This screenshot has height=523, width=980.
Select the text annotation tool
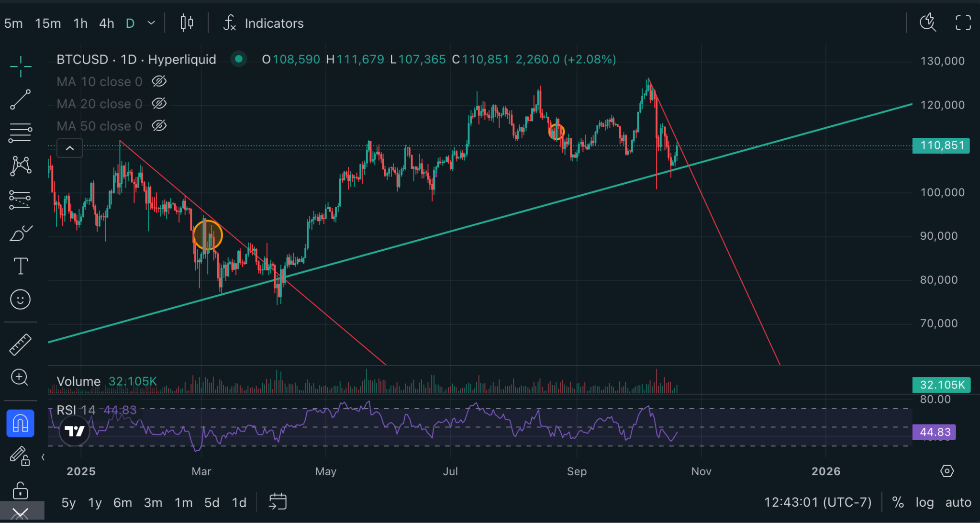click(x=21, y=266)
